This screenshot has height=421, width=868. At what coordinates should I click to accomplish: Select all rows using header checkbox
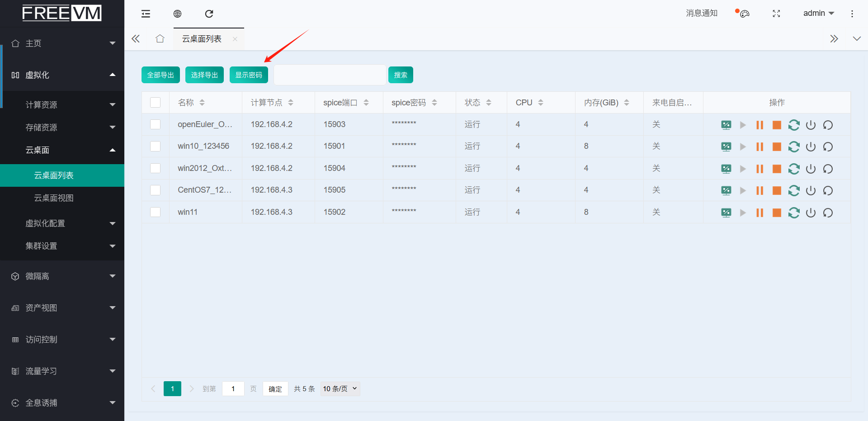click(155, 103)
